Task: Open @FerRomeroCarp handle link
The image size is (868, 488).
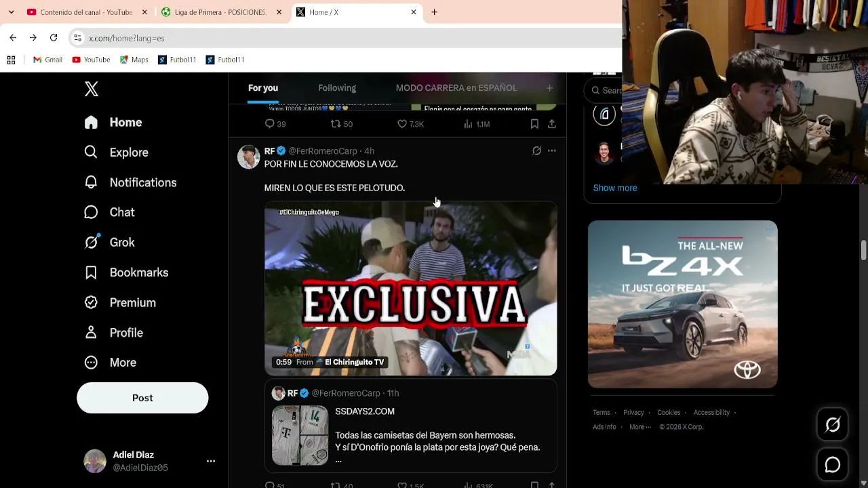Action: point(323,151)
